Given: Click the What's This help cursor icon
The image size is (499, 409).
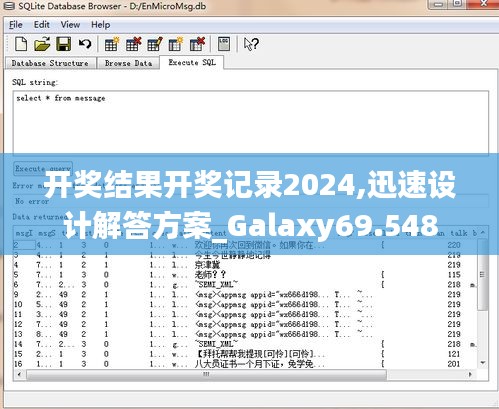Looking at the screenshot, I should click(x=251, y=44).
